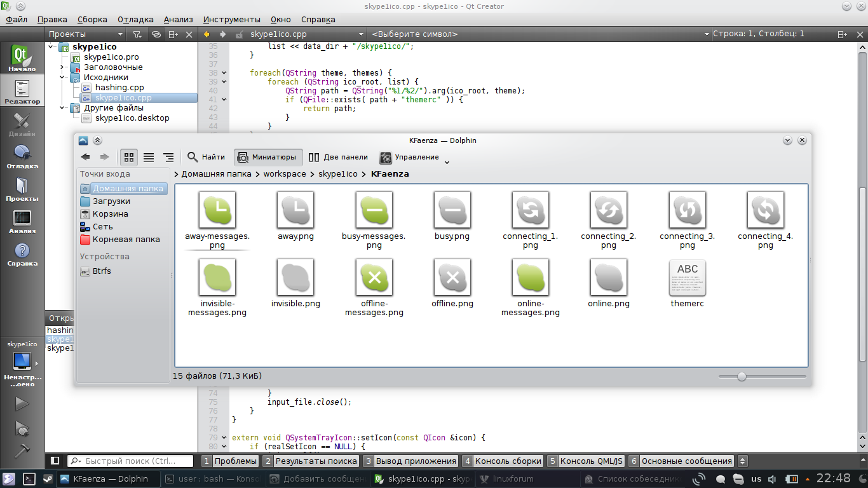Open Отладка debug mode
Image resolution: width=868 pixels, height=488 pixels.
pos(22,156)
